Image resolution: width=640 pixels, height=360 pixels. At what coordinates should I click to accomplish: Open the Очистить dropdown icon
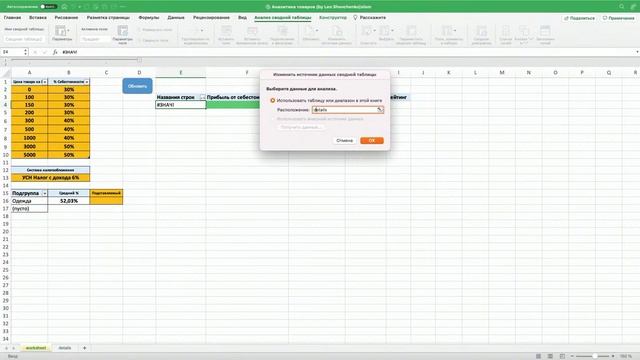pos(368,31)
